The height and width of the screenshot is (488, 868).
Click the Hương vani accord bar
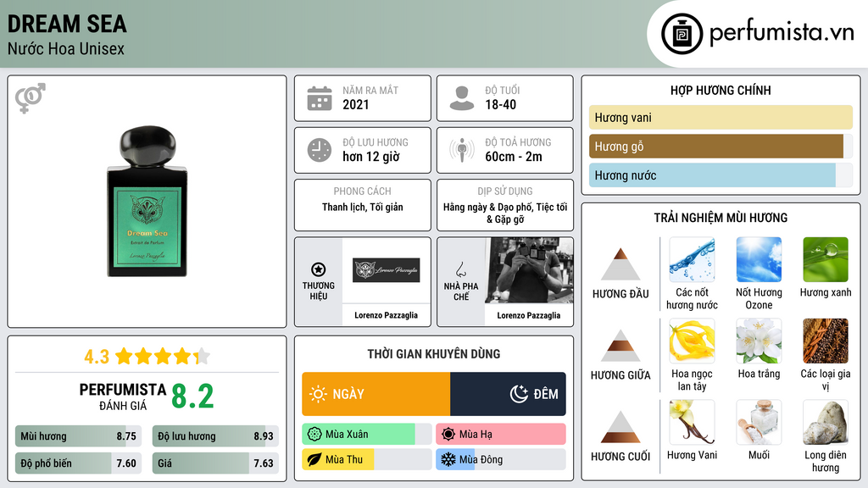(x=721, y=117)
